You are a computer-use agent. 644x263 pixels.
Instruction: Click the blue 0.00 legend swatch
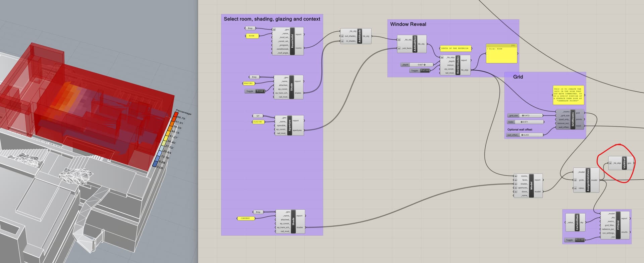(x=155, y=164)
